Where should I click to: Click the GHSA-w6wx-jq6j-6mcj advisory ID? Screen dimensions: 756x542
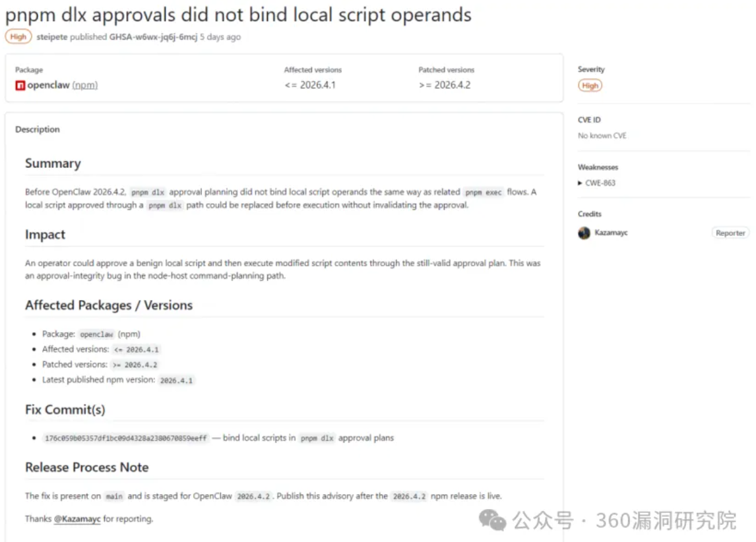click(153, 37)
